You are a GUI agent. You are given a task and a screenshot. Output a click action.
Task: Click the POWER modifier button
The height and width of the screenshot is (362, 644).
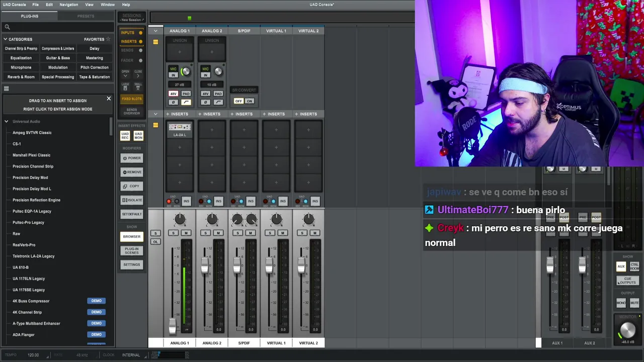[x=132, y=158]
